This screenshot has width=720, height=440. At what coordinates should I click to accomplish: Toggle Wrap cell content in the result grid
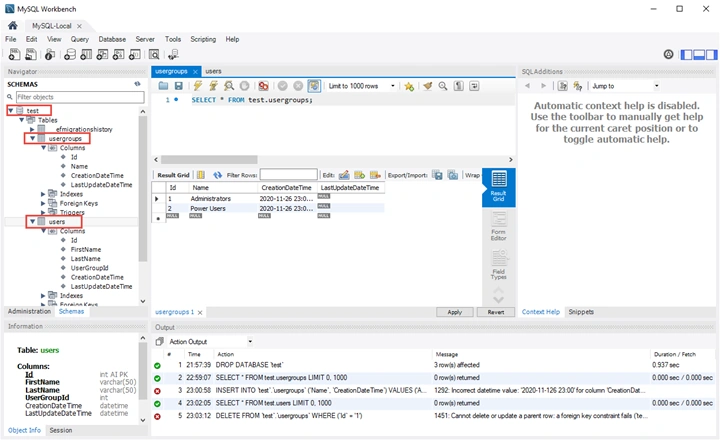click(472, 175)
